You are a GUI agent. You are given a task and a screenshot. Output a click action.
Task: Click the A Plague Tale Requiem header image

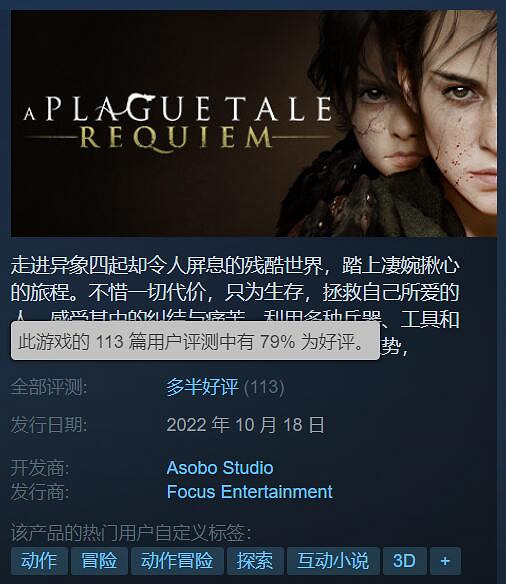pos(254,124)
